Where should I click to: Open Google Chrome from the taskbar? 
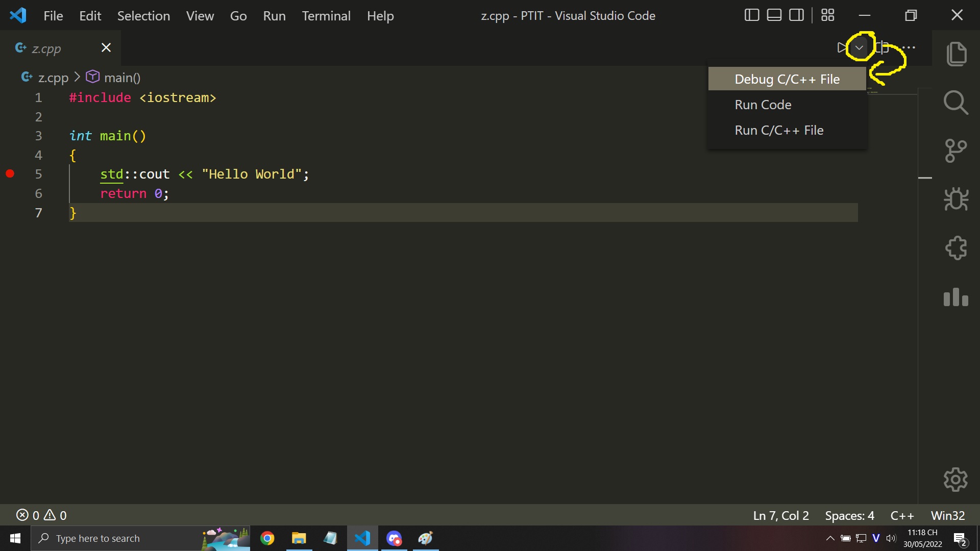tap(267, 538)
